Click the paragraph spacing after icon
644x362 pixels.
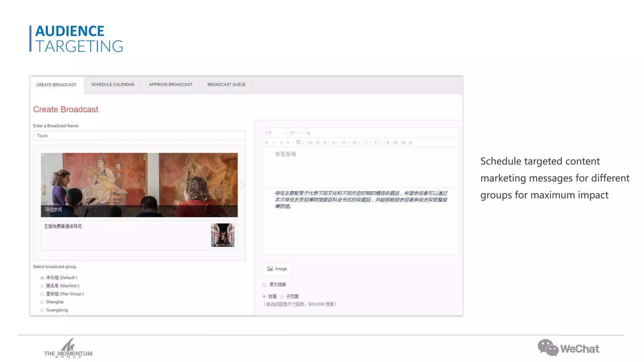(x=344, y=143)
